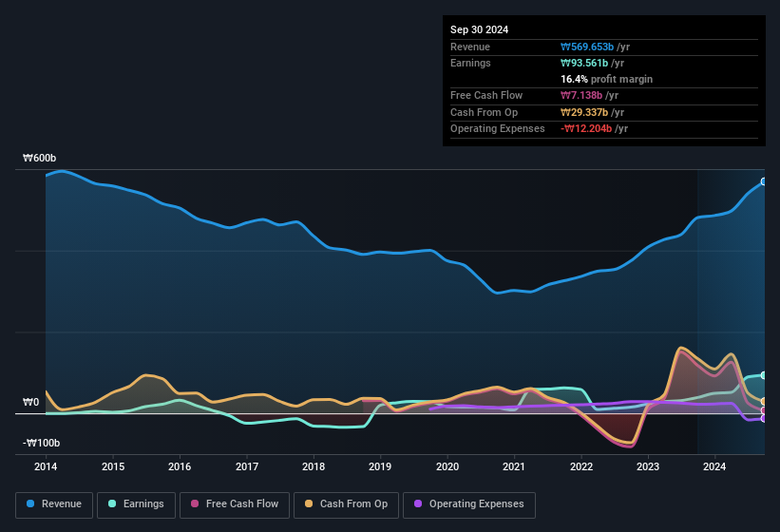Click the 16.4% profit margin text
The height and width of the screenshot is (532, 780).
coord(606,79)
